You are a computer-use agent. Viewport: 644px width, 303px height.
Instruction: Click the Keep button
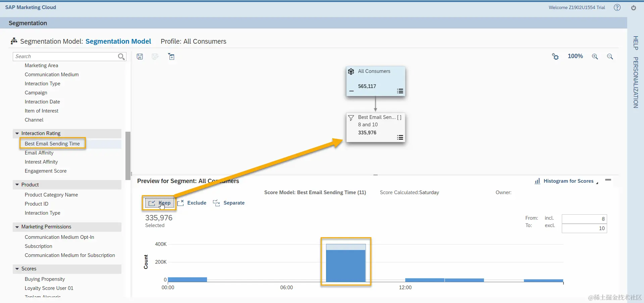click(159, 203)
